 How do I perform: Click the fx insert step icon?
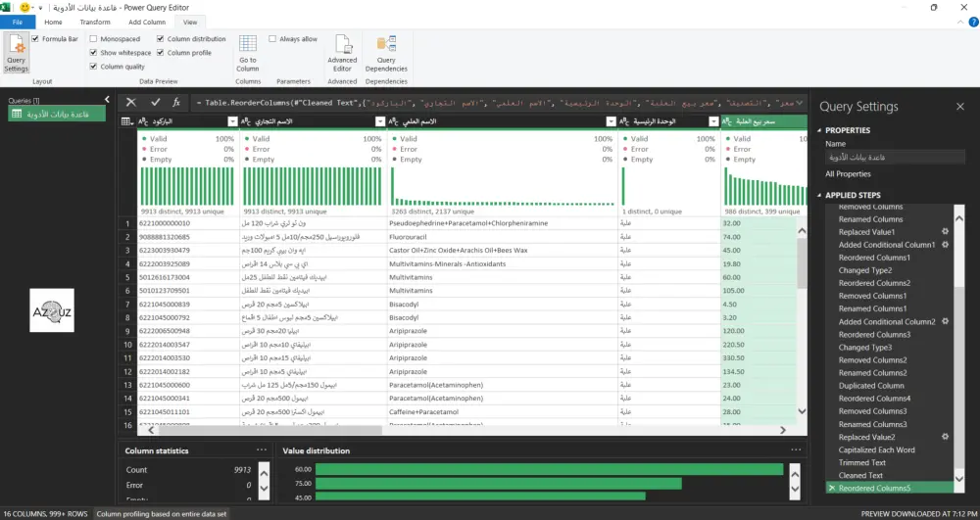(176, 103)
